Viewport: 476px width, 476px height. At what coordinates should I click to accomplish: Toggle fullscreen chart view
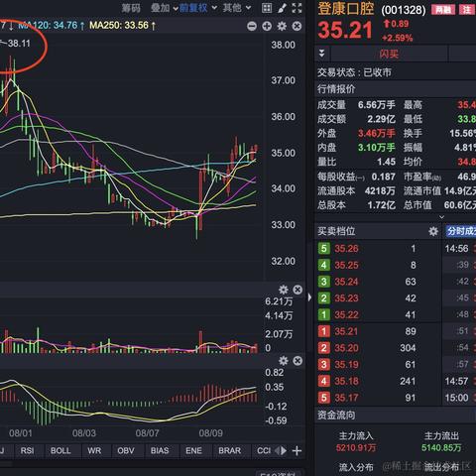click(297, 8)
